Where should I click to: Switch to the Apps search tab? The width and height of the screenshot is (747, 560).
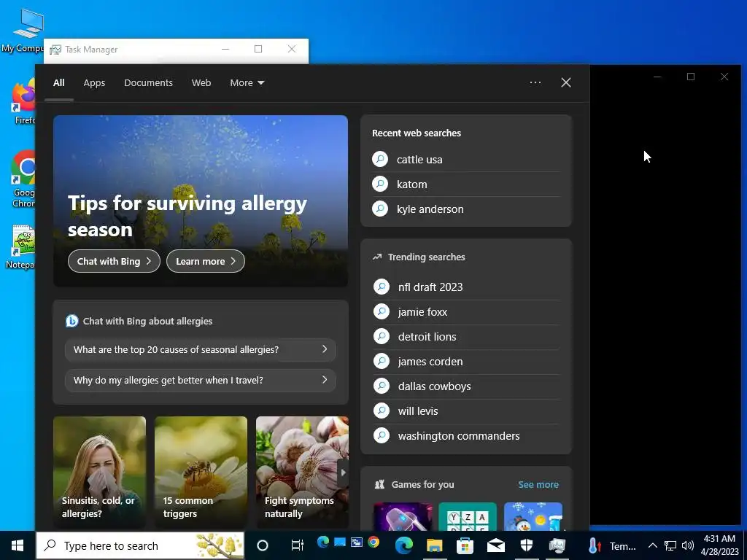(94, 83)
